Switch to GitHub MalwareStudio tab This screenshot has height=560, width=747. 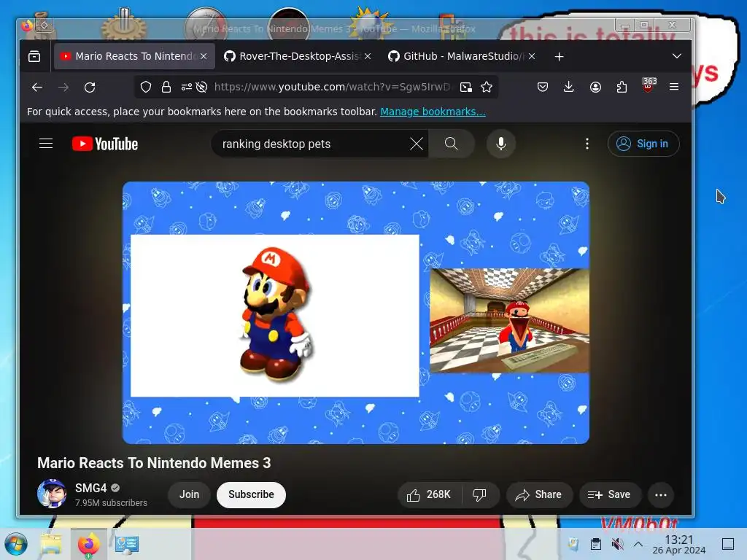point(462,56)
